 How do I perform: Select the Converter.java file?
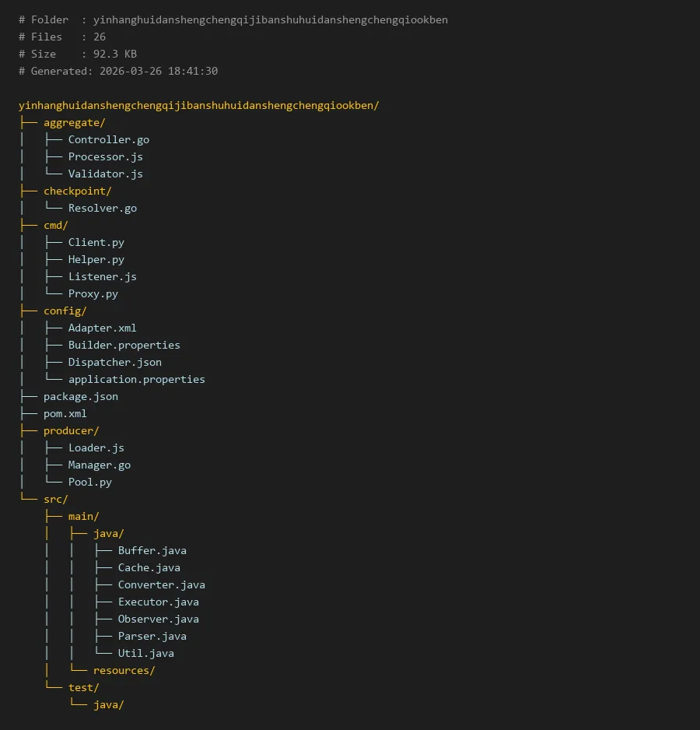point(161,584)
